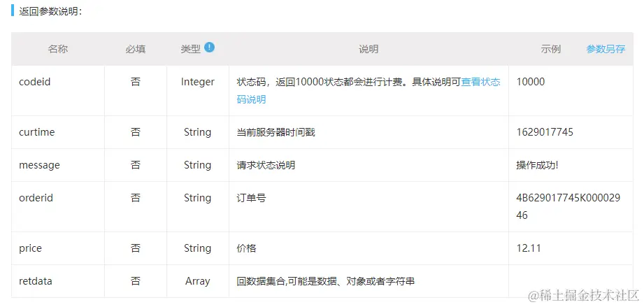Click the Array type in retdata row
This screenshot has width=644, height=307.
coord(198,281)
